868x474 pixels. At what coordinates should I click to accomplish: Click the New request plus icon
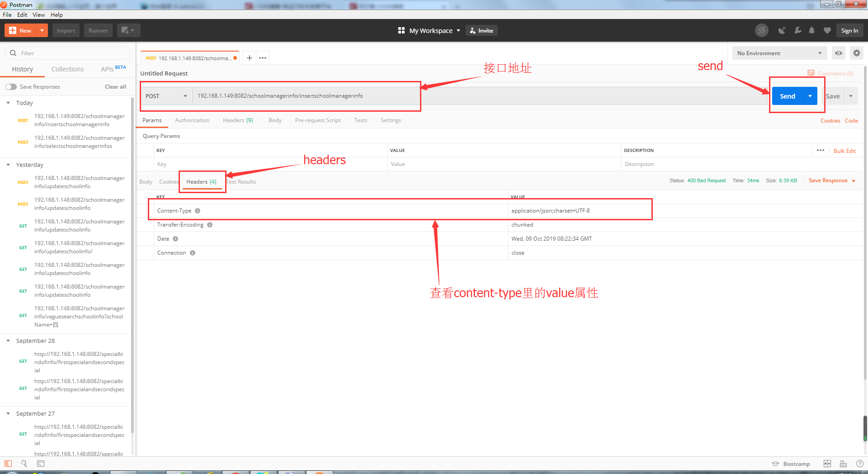13,30
